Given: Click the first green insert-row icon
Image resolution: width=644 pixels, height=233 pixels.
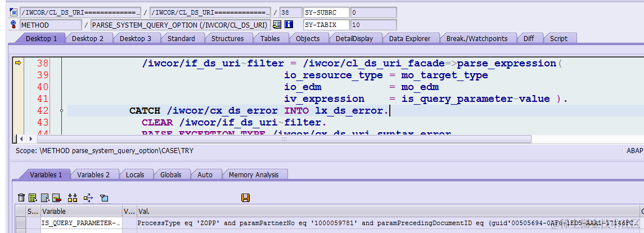Looking at the screenshot, I should (x=33, y=198).
